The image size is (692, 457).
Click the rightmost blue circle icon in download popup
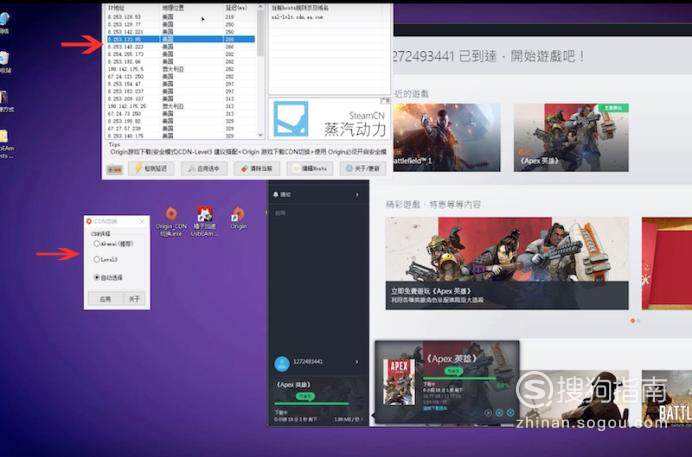tap(510, 413)
